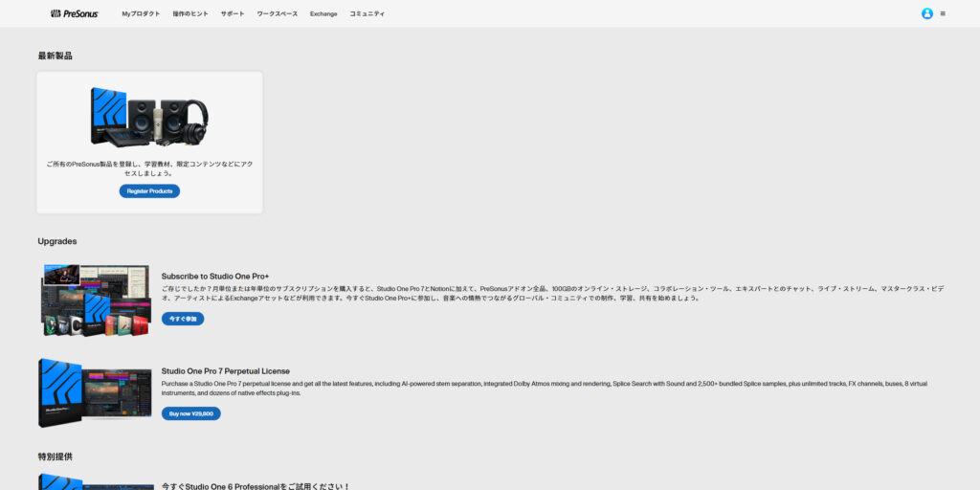Open the hamburger menu icon
This screenshot has height=490, width=980.
click(x=943, y=13)
